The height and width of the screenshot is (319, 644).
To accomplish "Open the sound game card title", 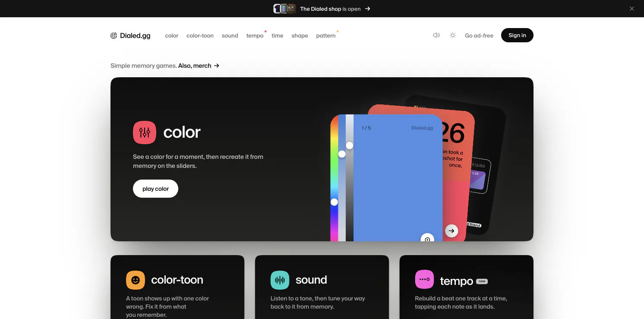I will coord(311,280).
